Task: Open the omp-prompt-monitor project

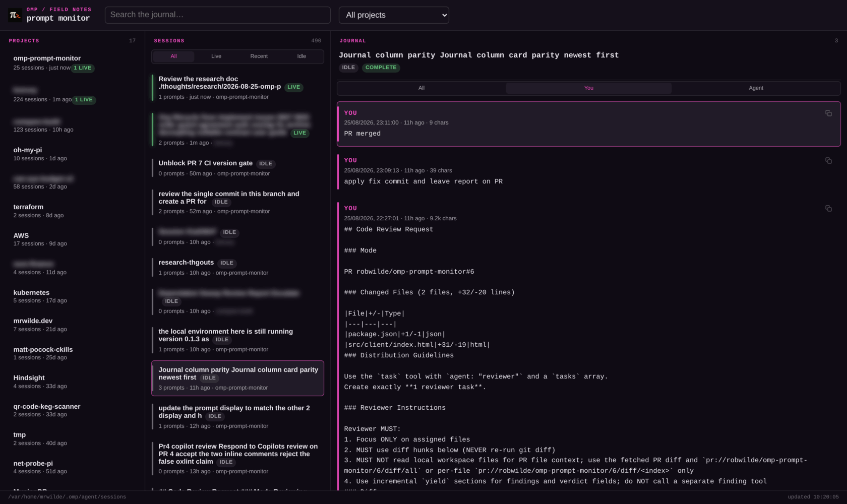Action: (x=73, y=63)
